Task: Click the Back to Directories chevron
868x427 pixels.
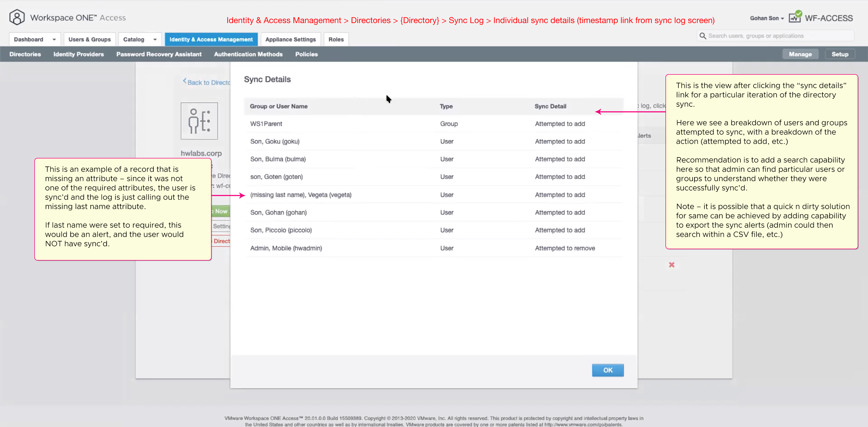Action: [x=185, y=81]
